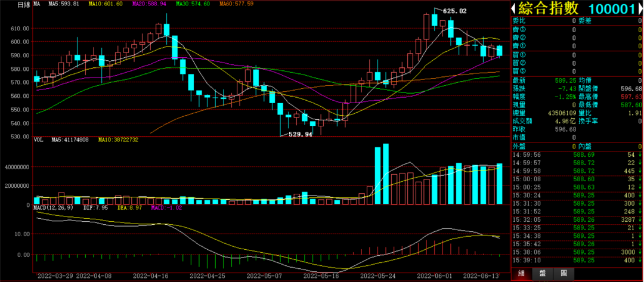Click the 綜合指數 title

[x=547, y=8]
